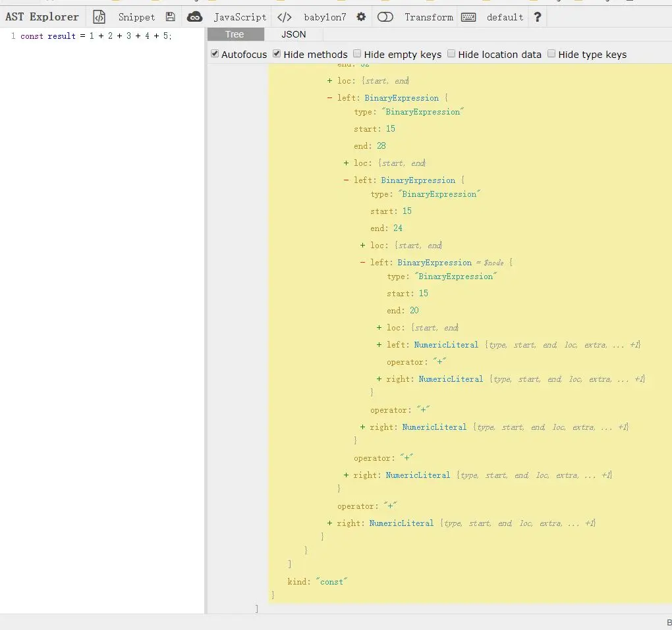Viewport: 672px width, 630px height.
Task: Uncheck Hide methods checkbox
Action: click(x=277, y=54)
